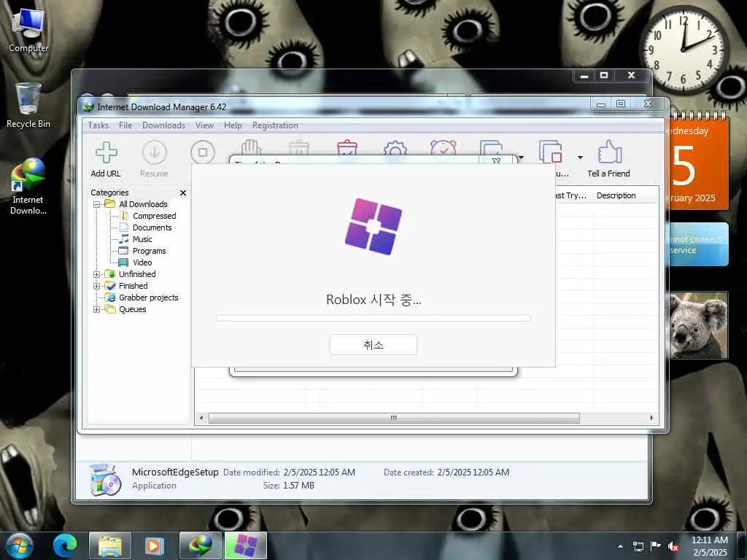This screenshot has width=747, height=560.
Task: Close the Categories panel with its X
Action: (x=183, y=192)
